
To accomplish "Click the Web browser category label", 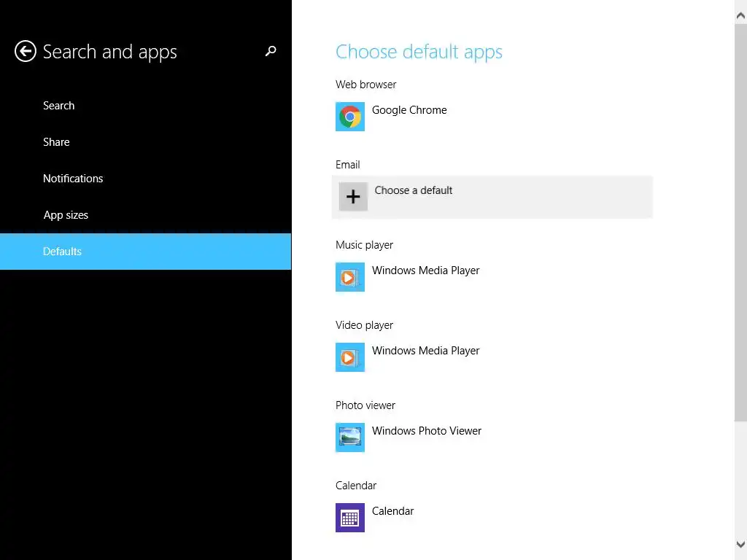I will [365, 85].
